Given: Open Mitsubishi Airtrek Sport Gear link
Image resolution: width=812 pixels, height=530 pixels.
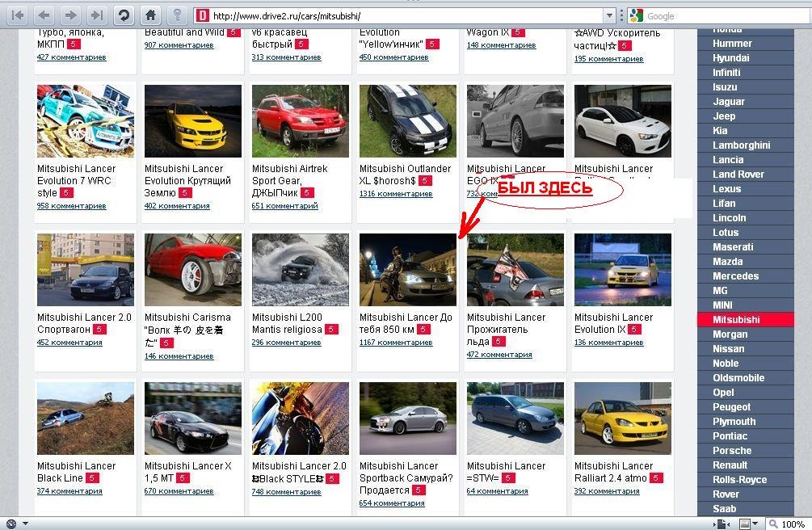Looking at the screenshot, I should (x=289, y=181).
